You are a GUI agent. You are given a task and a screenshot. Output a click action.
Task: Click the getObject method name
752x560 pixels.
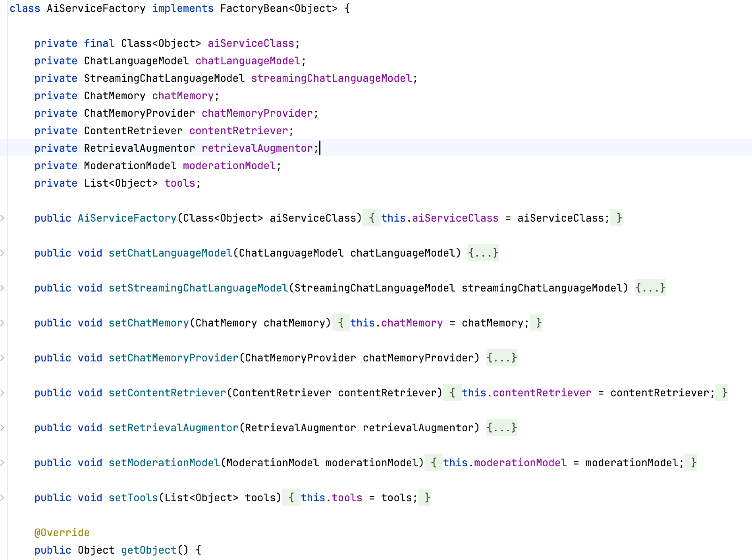149,550
